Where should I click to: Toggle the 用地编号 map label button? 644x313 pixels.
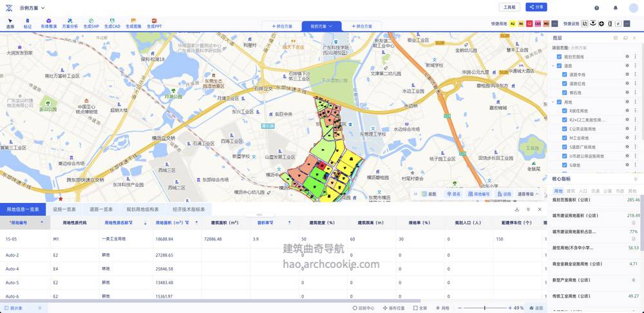pyautogui.click(x=478, y=194)
